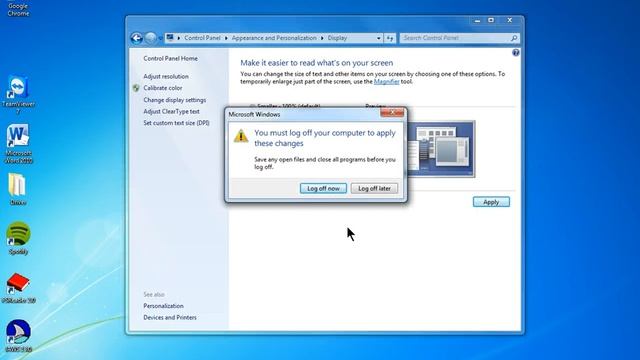Click the dialog heading about logging off

pyautogui.click(x=325, y=138)
